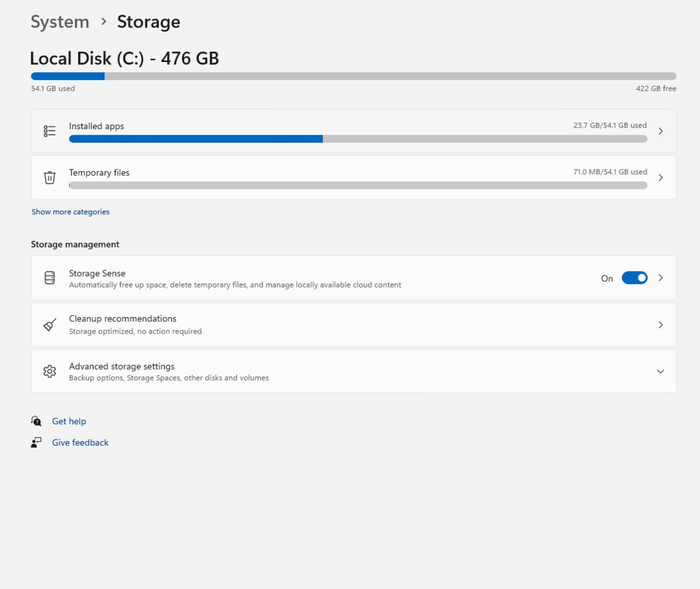Open the Give feedback link
Screen dimensions: 700x589
point(80,442)
